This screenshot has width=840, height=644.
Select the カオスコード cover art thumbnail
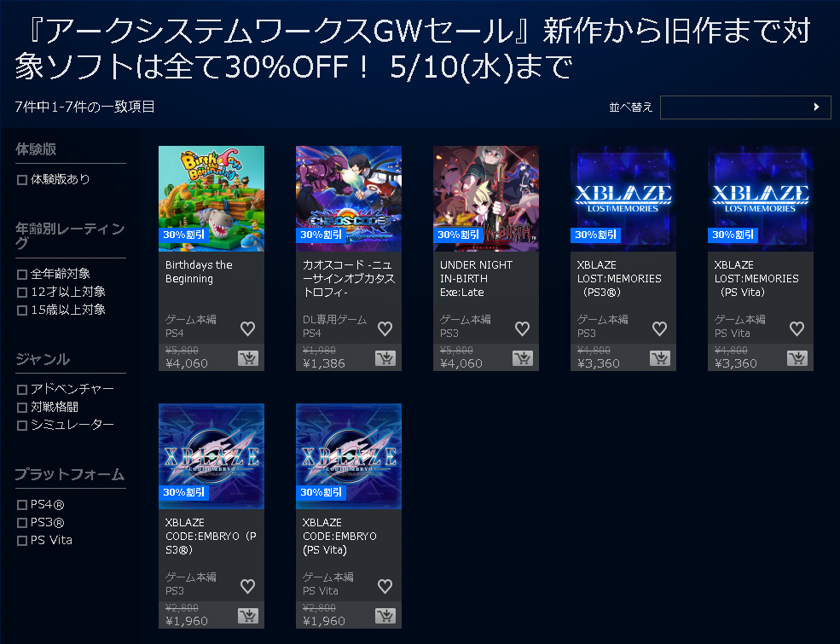pyautogui.click(x=348, y=199)
